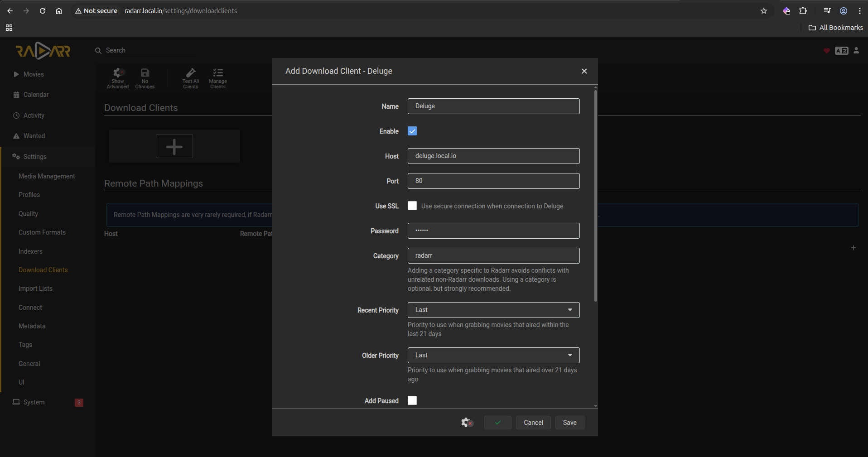Go to General settings
The image size is (868, 457).
tap(29, 364)
